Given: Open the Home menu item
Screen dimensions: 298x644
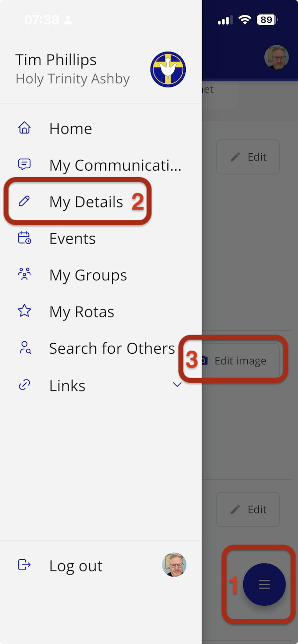Looking at the screenshot, I should pyautogui.click(x=71, y=129).
